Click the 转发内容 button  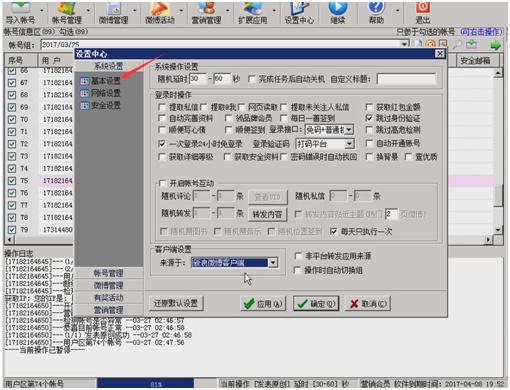pos(267,214)
